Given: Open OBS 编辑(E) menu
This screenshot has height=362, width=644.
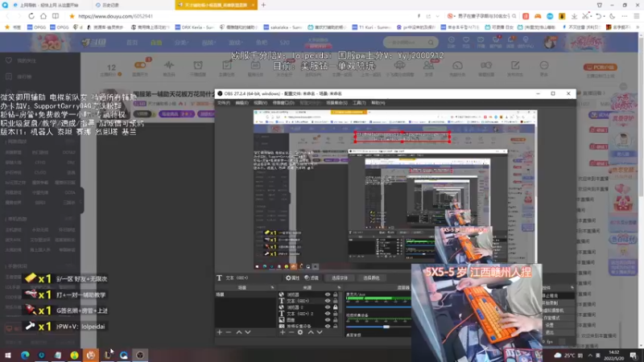Looking at the screenshot, I should click(242, 103).
